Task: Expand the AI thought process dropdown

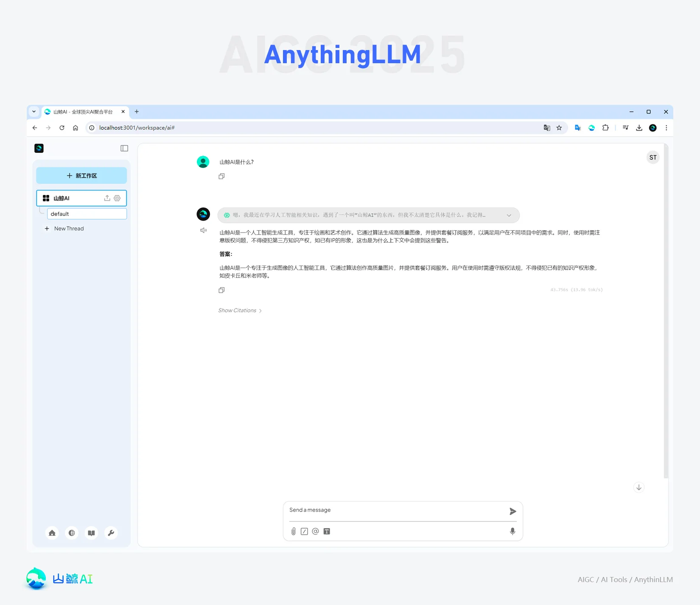Action: (x=509, y=215)
